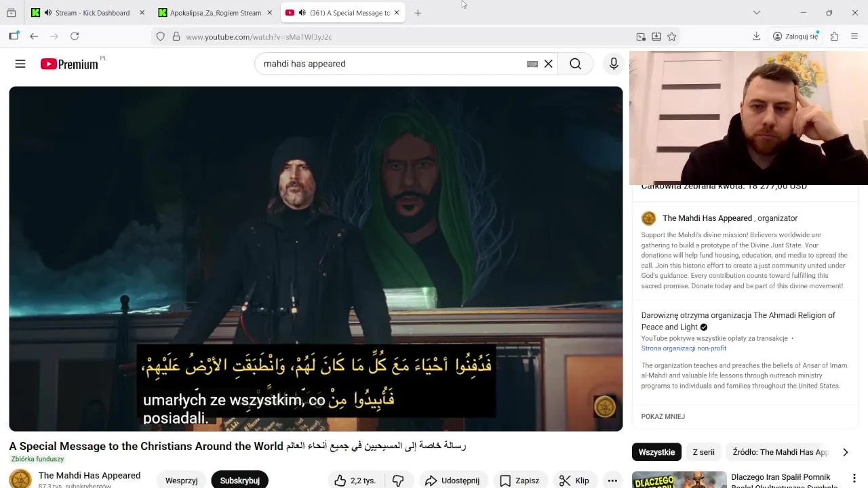Start voice search with microphone icon
This screenshot has height=488, width=868.
(614, 64)
